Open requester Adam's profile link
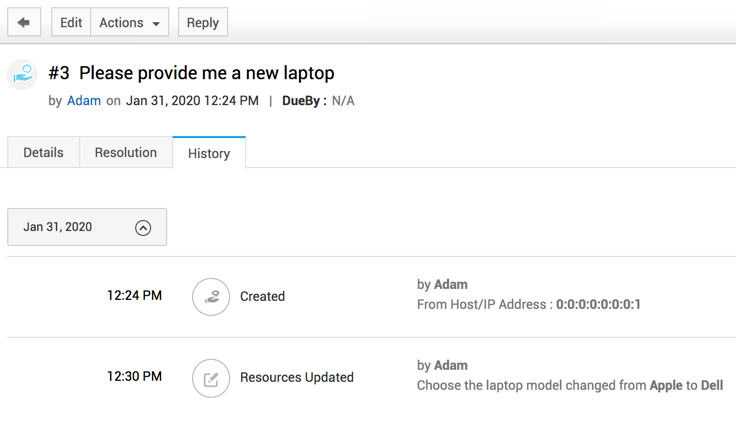This screenshot has height=436, width=736. click(84, 100)
